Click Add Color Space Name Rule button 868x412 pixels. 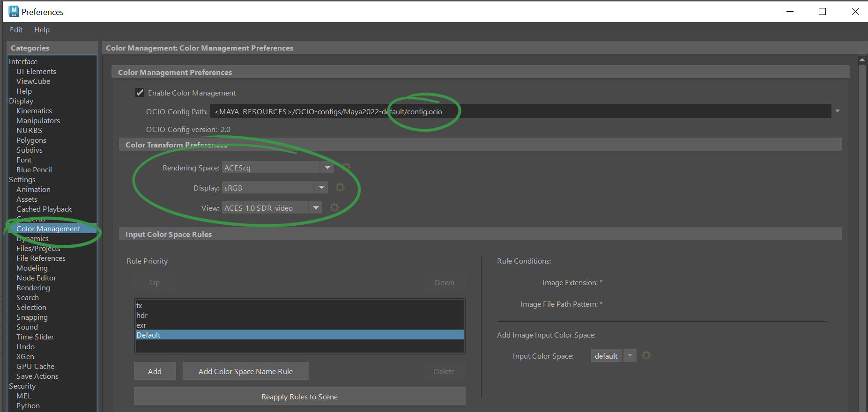[245, 371]
